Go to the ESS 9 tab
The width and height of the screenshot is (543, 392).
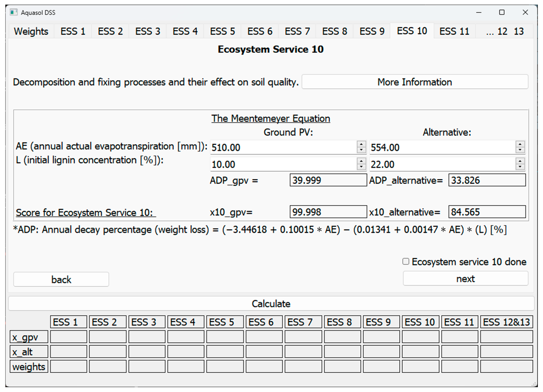372,31
